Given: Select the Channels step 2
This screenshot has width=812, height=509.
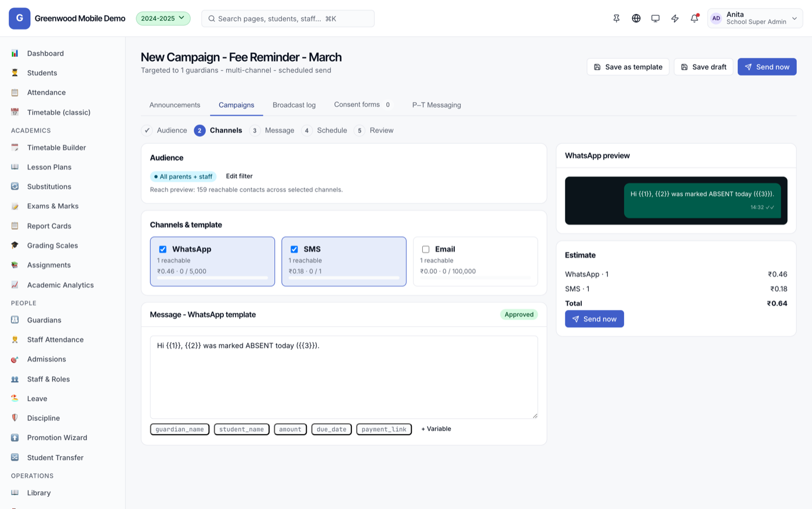Looking at the screenshot, I should (x=218, y=131).
